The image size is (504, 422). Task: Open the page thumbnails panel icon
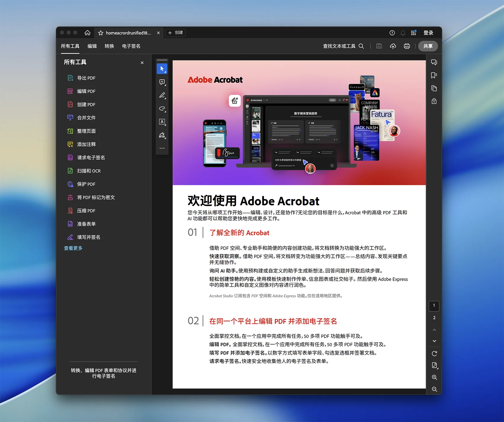434,88
